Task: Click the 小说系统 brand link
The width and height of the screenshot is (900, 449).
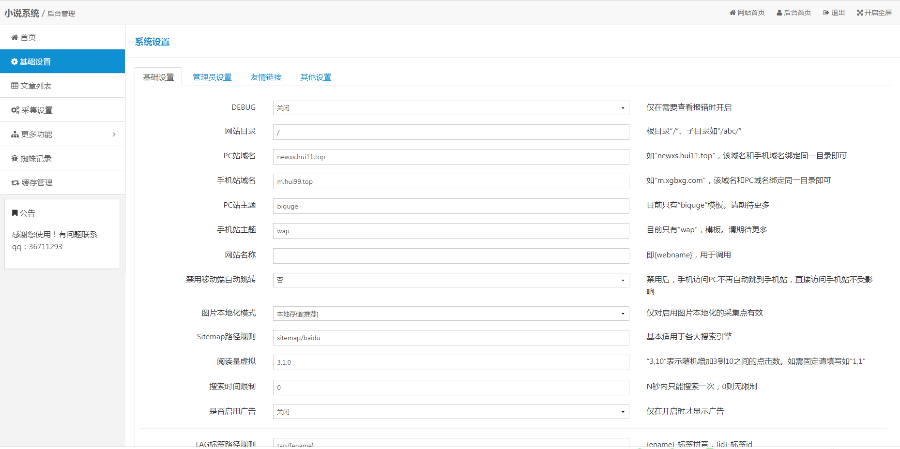Action: click(22, 13)
